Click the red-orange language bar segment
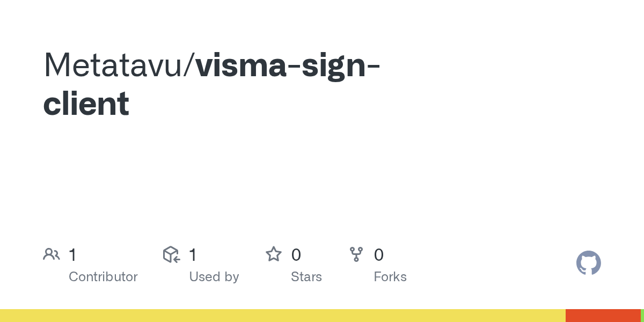 pos(602,316)
